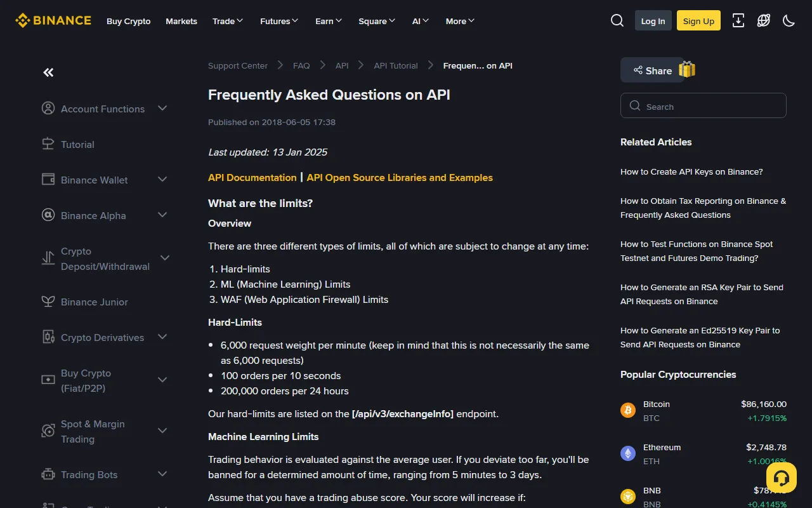Expand the Binance Alpha section
This screenshot has width=812, height=508.
pos(162,215)
